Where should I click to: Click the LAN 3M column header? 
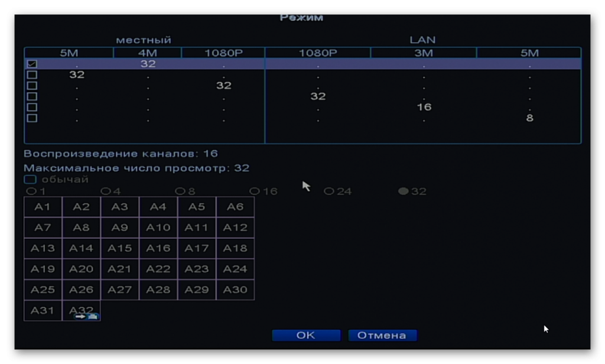pos(423,53)
